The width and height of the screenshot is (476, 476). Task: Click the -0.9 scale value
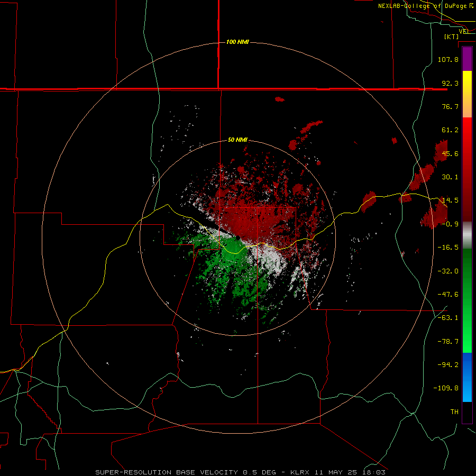(x=450, y=224)
